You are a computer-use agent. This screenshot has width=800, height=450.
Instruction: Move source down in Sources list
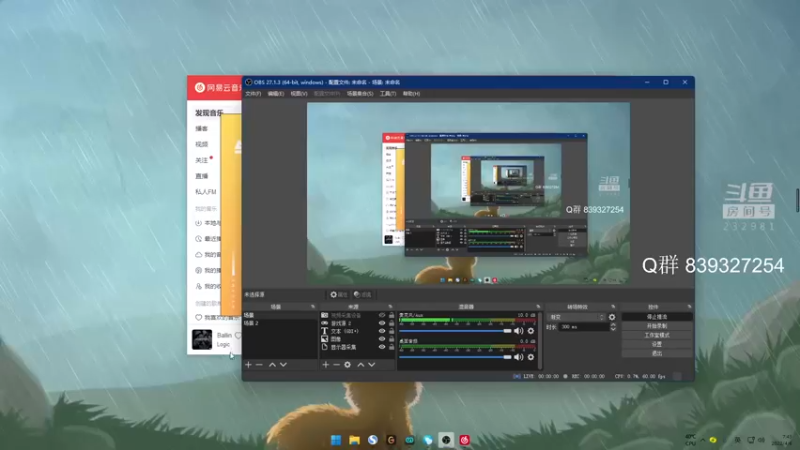371,365
